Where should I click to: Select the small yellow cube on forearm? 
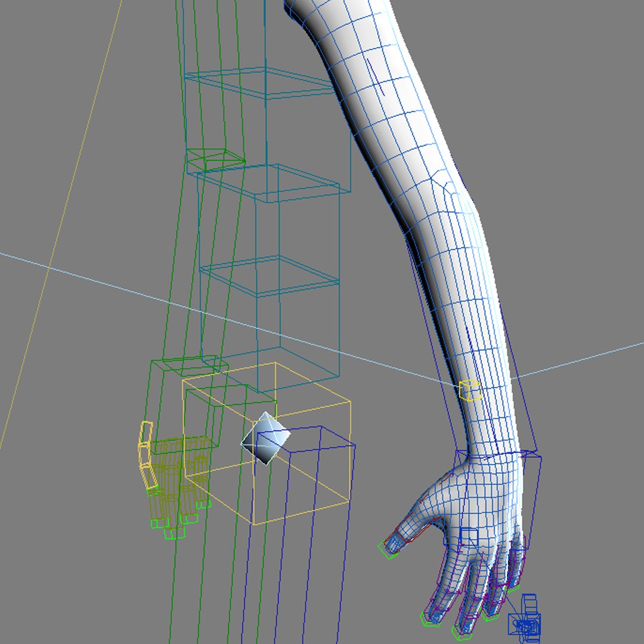click(x=470, y=390)
